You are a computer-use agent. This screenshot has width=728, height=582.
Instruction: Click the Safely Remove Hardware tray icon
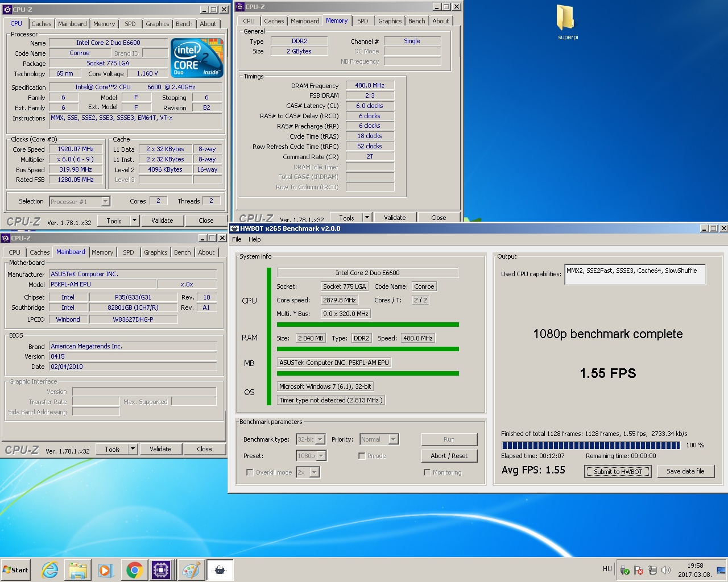coord(625,570)
